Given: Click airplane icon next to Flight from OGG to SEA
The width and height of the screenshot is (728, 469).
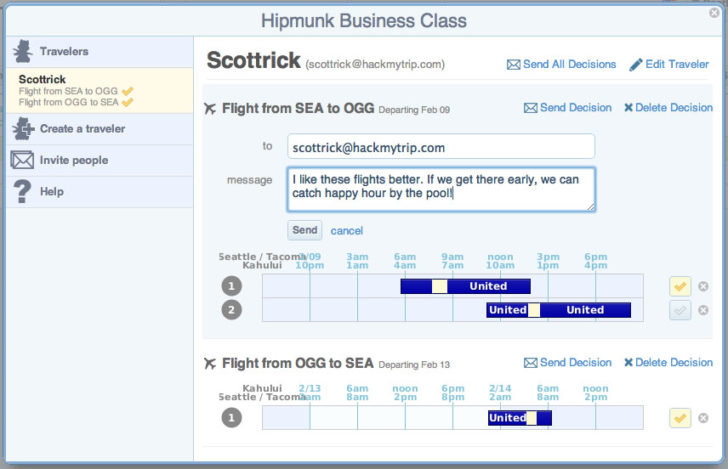Looking at the screenshot, I should point(210,364).
